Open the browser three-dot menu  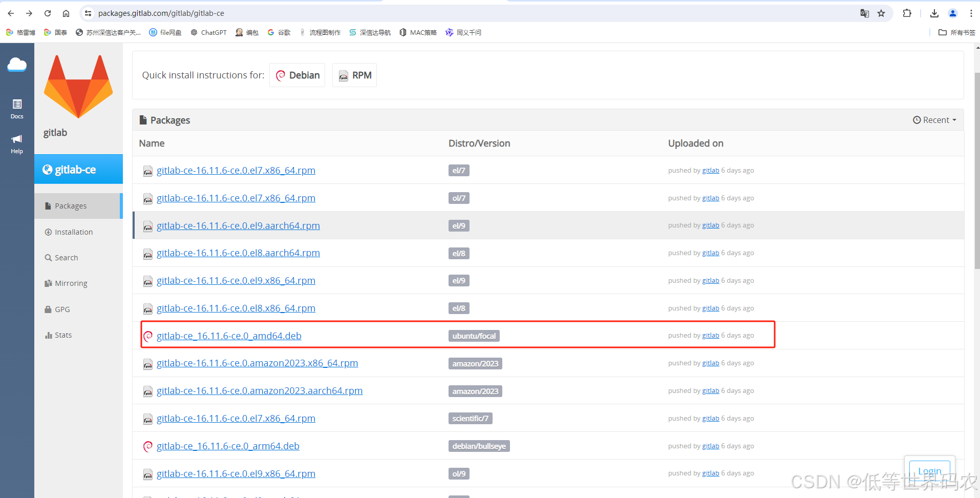[971, 13]
